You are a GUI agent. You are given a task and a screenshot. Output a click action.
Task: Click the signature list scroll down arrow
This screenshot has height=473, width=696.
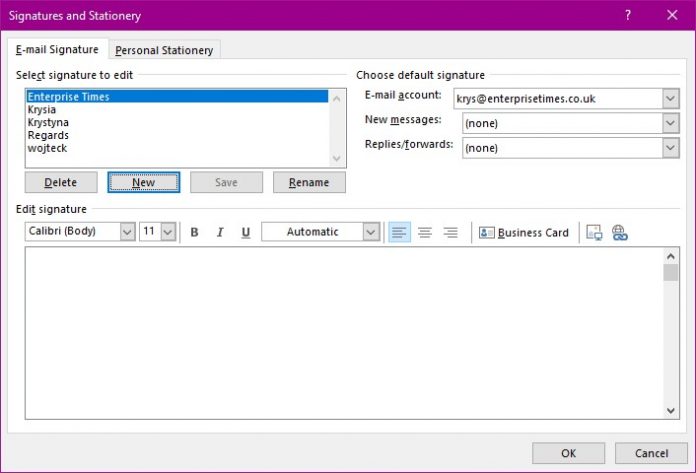pos(336,158)
